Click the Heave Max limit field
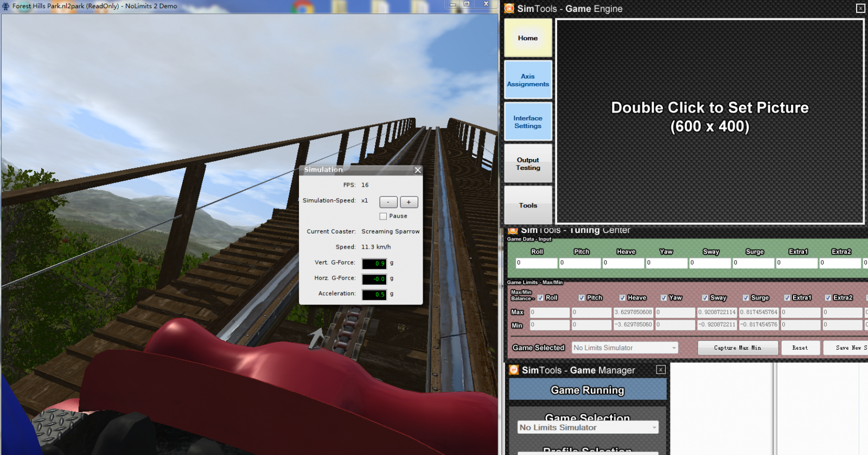This screenshot has width=868, height=455. [633, 312]
